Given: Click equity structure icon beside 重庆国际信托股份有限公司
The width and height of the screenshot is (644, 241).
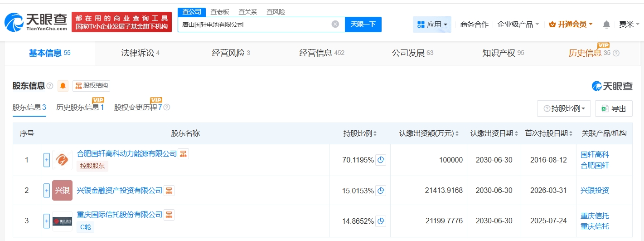Looking at the screenshot, I should [169, 215].
